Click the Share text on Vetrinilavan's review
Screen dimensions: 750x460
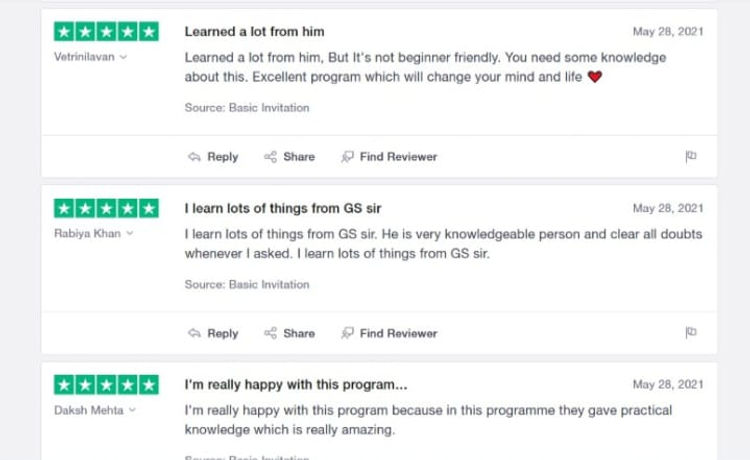(298, 157)
